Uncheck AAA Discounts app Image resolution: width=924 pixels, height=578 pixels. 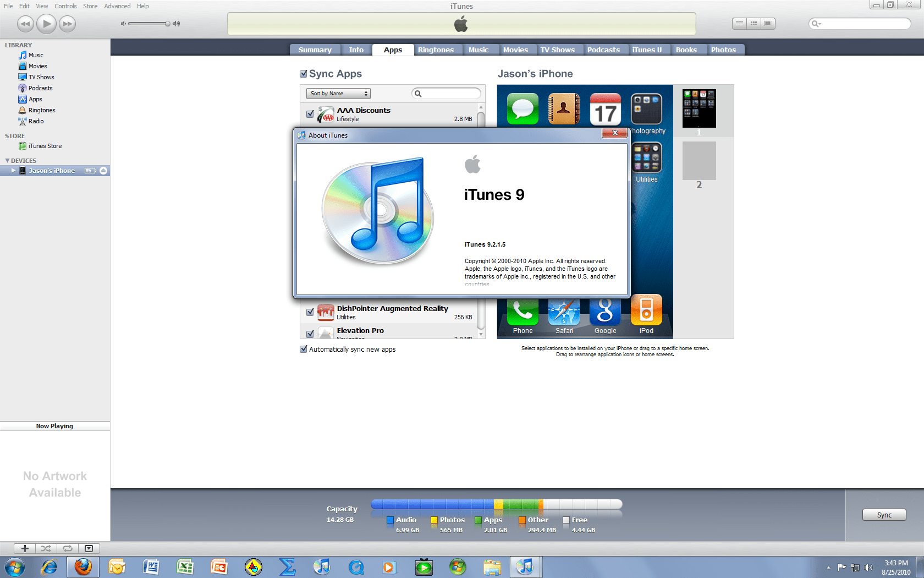pos(310,114)
